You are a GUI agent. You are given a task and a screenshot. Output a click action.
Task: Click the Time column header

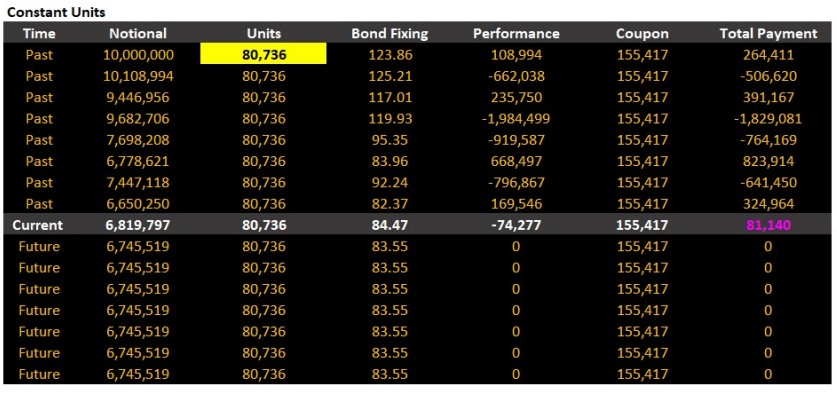point(39,34)
